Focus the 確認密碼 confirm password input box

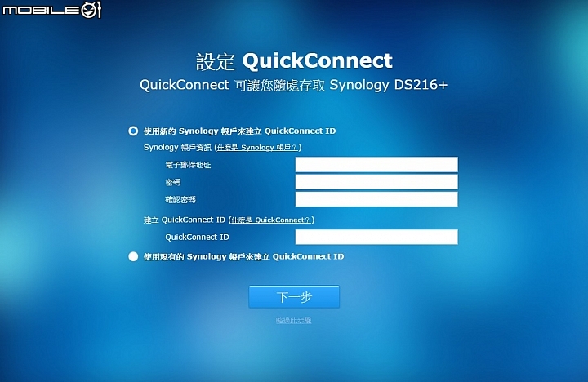(x=376, y=199)
